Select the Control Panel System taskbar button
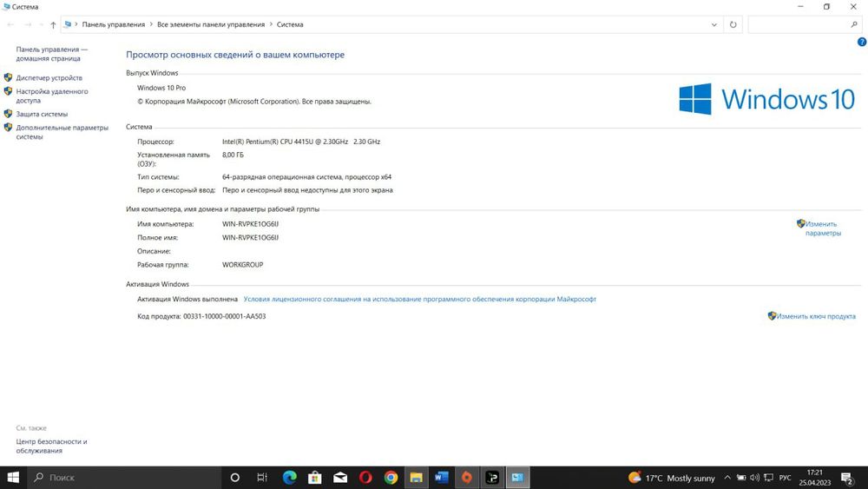 (517, 478)
